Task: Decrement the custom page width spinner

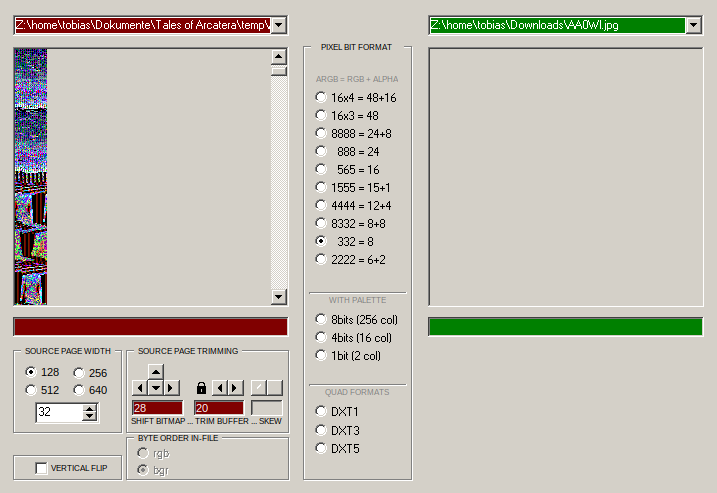Action: click(90, 416)
